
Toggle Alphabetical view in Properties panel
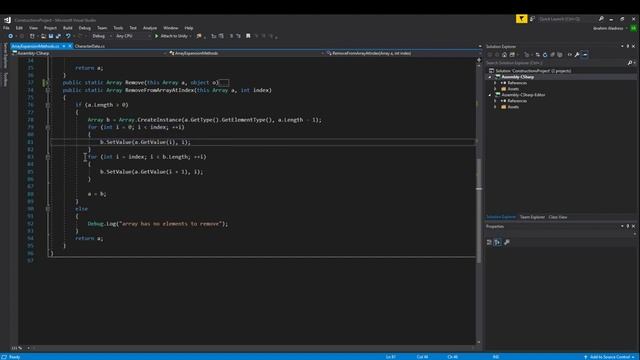coord(498,242)
